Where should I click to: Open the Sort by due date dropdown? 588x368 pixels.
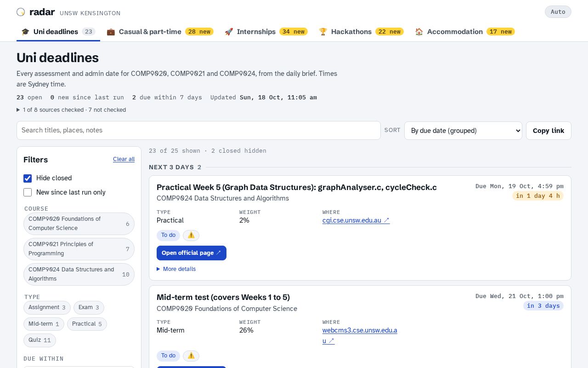tap(463, 131)
